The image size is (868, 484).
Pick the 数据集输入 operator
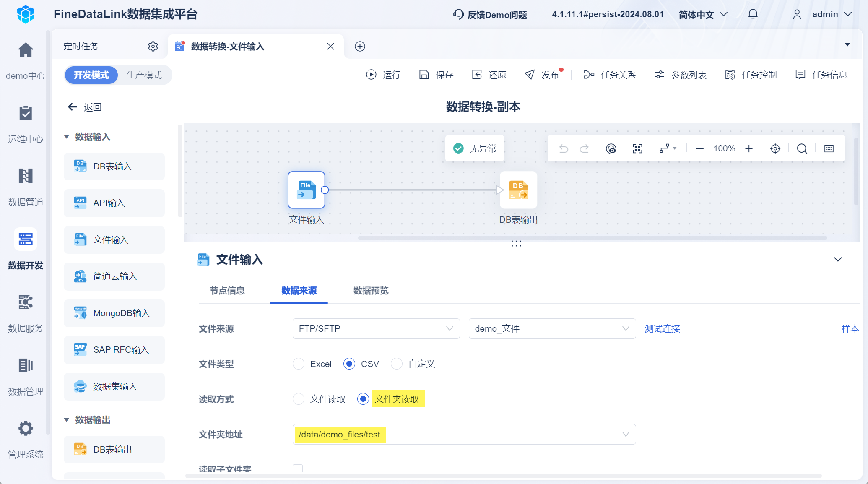114,387
